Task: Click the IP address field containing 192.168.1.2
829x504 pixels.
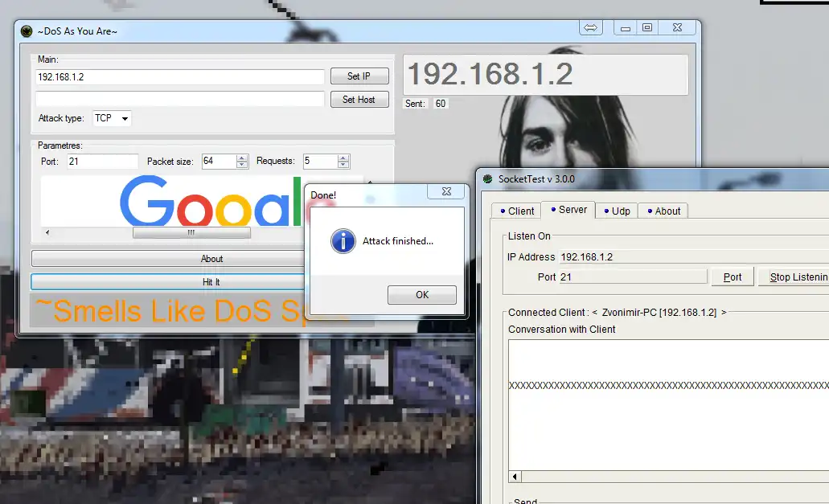Action: (180, 76)
